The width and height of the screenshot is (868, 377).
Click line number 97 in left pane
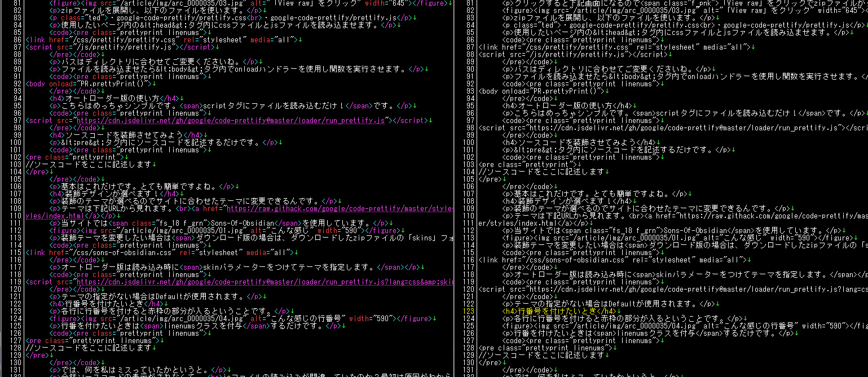19,120
